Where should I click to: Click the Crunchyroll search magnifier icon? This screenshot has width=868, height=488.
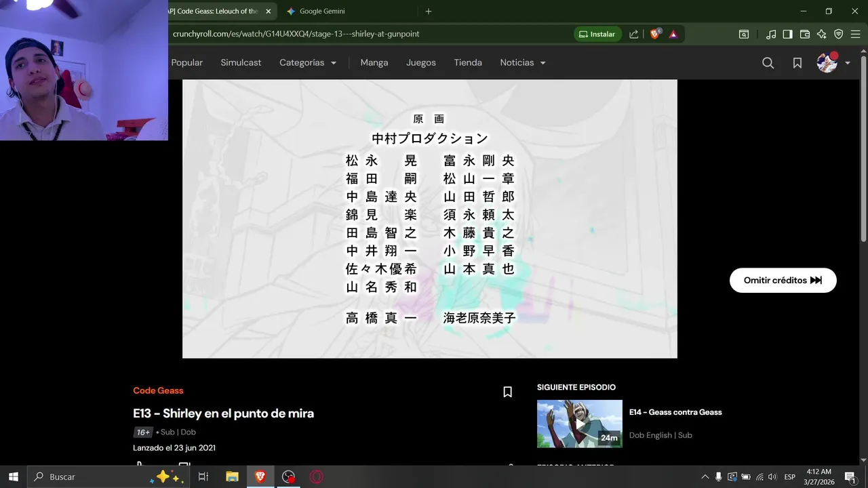(x=768, y=62)
